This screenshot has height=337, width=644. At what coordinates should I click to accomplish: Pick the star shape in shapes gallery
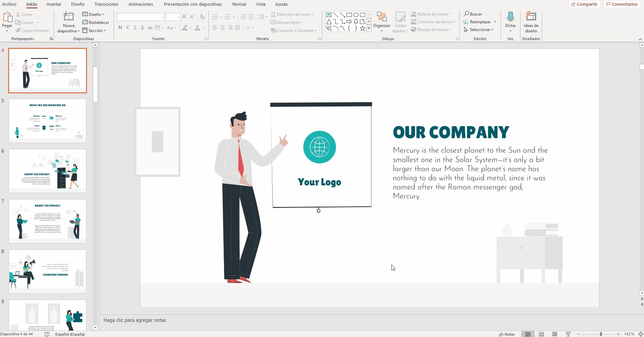point(363,29)
